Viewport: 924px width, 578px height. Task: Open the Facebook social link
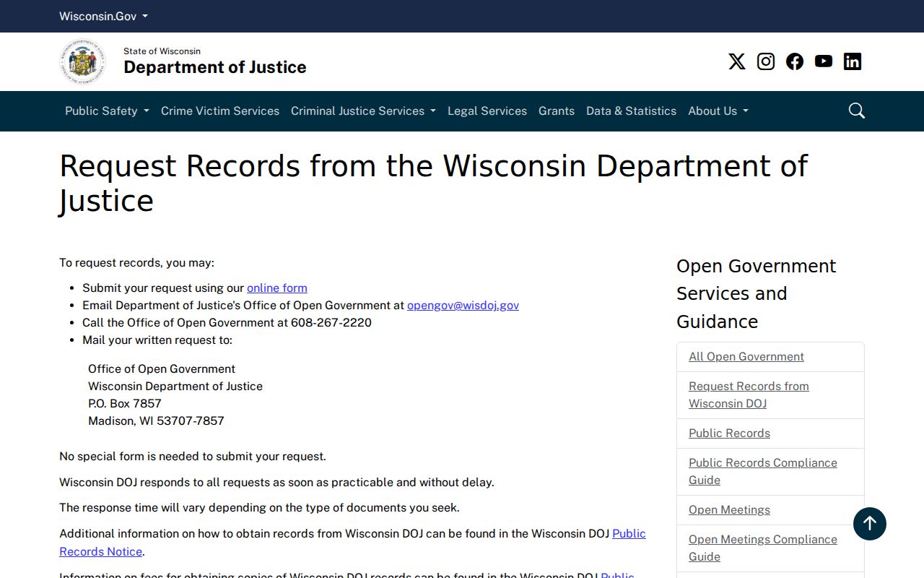point(795,61)
